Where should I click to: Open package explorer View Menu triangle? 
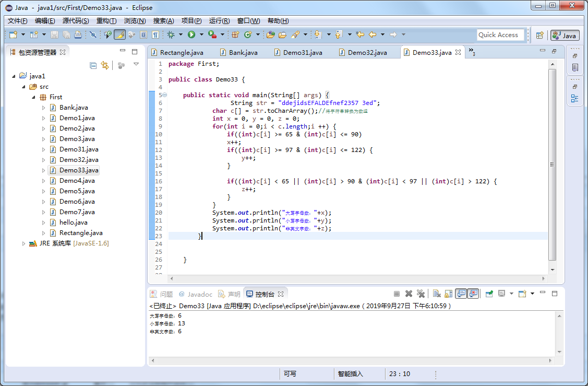click(x=136, y=64)
